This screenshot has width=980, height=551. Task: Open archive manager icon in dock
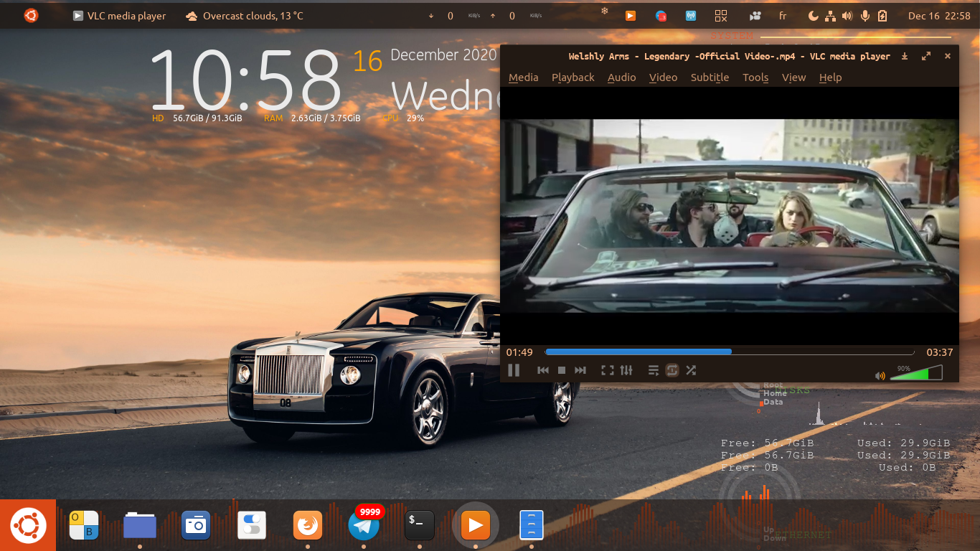pos(532,525)
